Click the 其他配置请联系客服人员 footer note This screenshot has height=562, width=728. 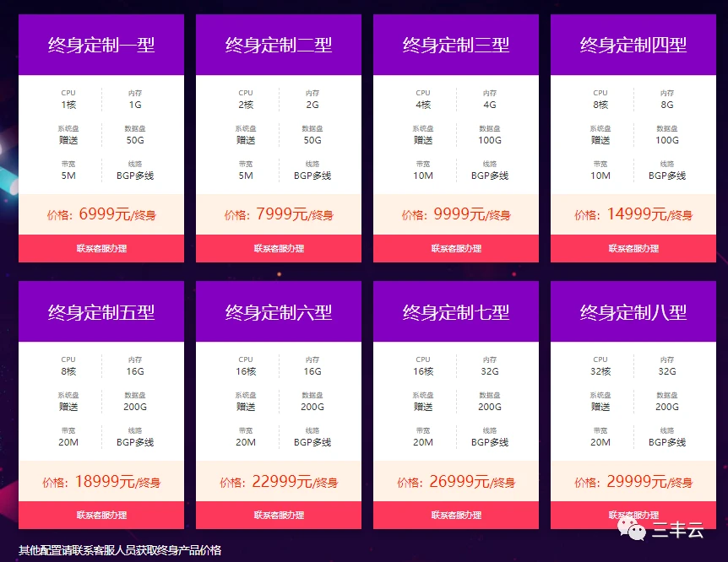pos(120,550)
